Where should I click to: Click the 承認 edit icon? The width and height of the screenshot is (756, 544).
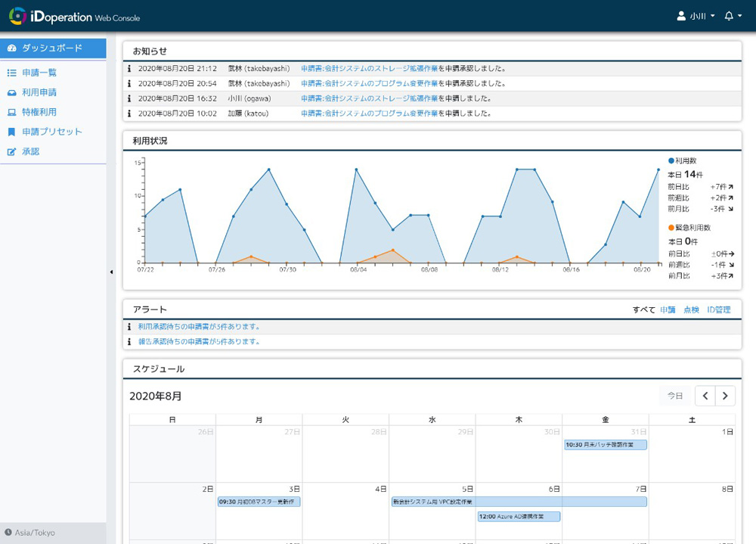click(11, 152)
